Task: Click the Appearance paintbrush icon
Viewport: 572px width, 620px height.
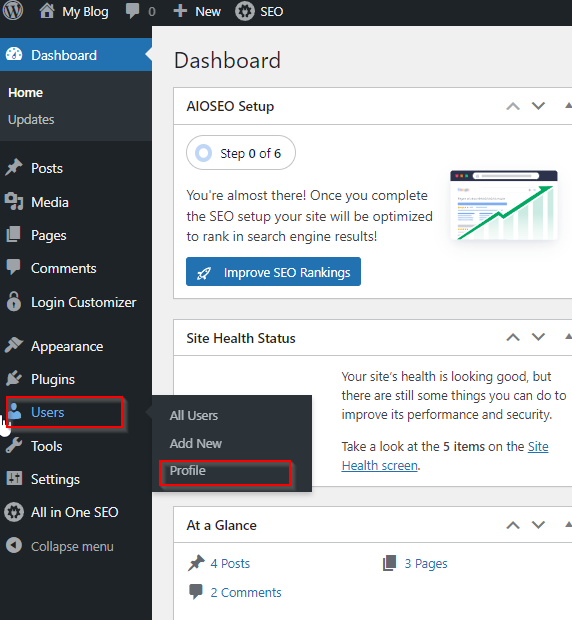Action: pos(14,346)
